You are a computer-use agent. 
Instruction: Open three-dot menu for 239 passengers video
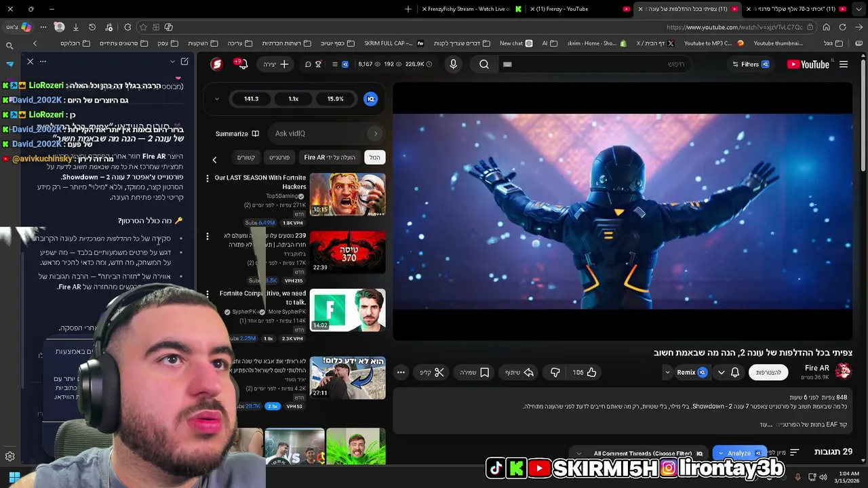[208, 236]
